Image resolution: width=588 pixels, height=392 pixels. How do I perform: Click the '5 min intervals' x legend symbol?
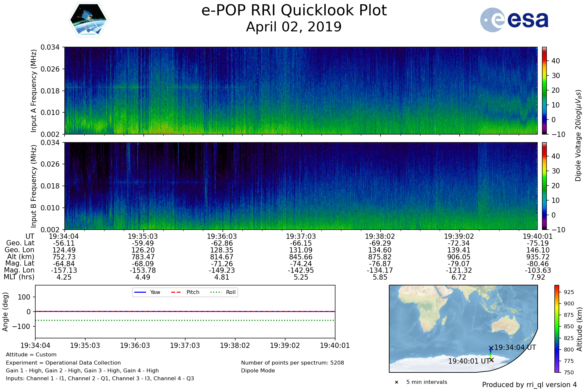(397, 382)
